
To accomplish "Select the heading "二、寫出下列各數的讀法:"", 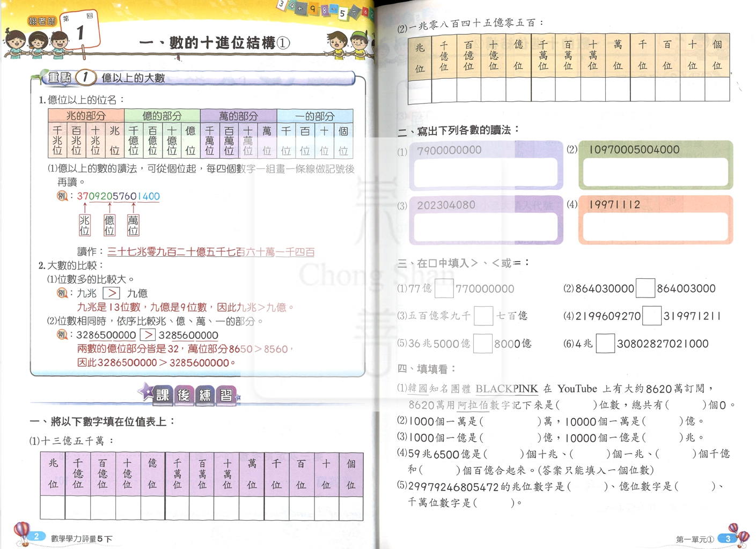I will pyautogui.click(x=459, y=130).
